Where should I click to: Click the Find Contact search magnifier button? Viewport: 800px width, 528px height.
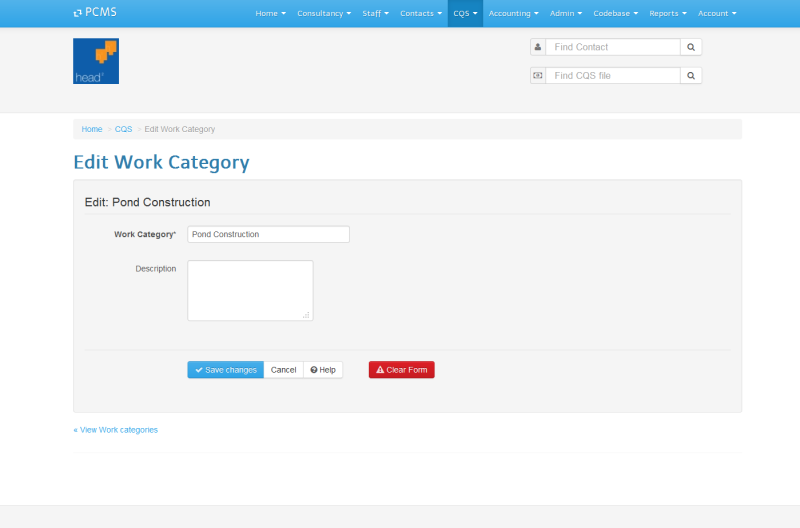[x=691, y=47]
